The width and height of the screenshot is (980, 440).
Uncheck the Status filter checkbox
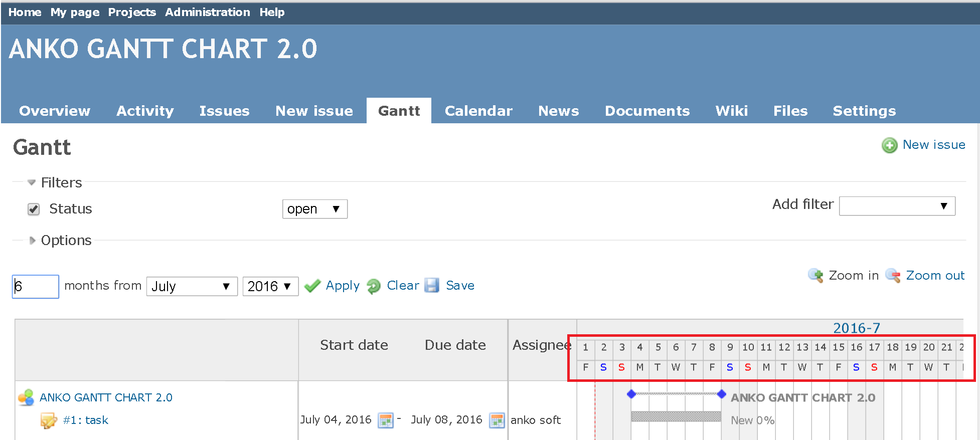click(34, 209)
